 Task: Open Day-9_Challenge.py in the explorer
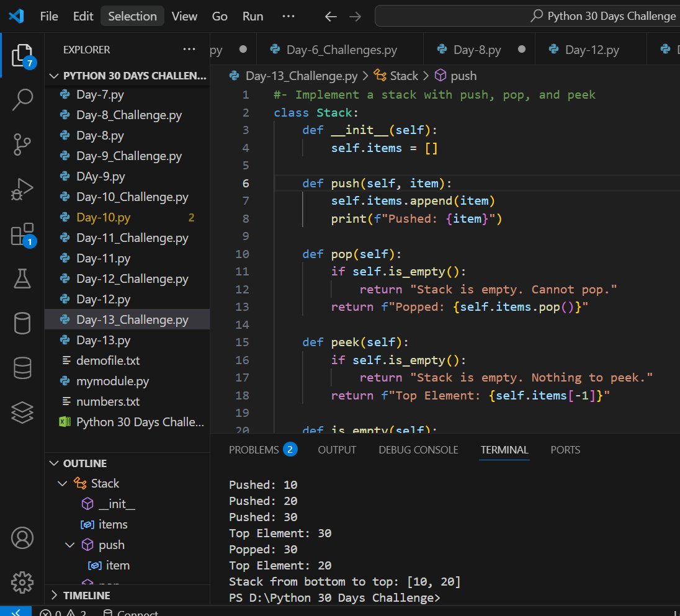click(128, 156)
